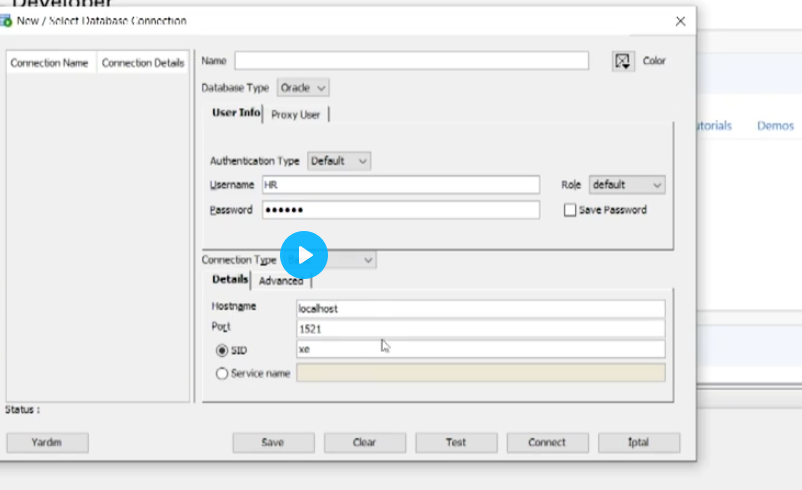Open the Advanced tab
The image size is (802, 490).
[x=281, y=281]
